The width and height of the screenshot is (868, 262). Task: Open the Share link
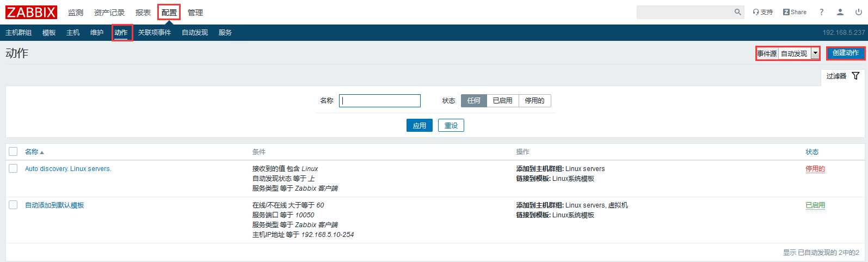click(795, 12)
